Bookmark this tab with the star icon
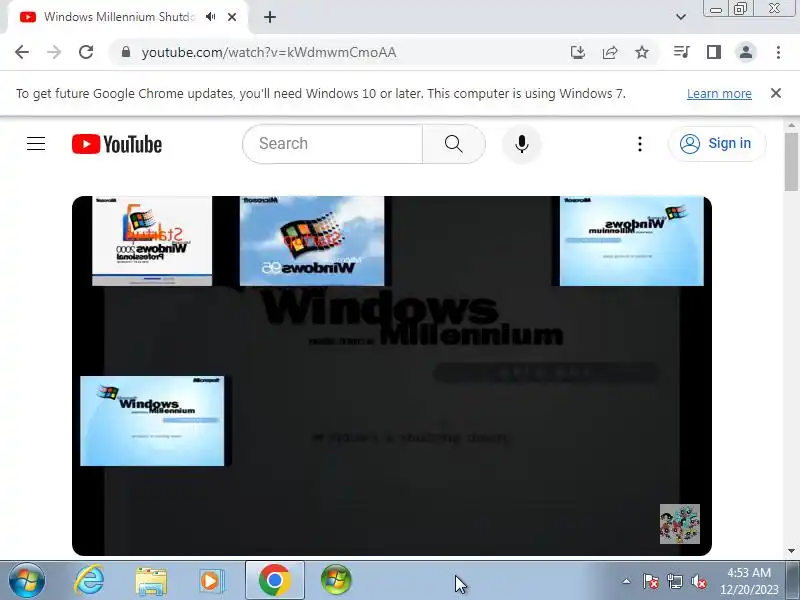The height and width of the screenshot is (600, 800). pyautogui.click(x=642, y=52)
